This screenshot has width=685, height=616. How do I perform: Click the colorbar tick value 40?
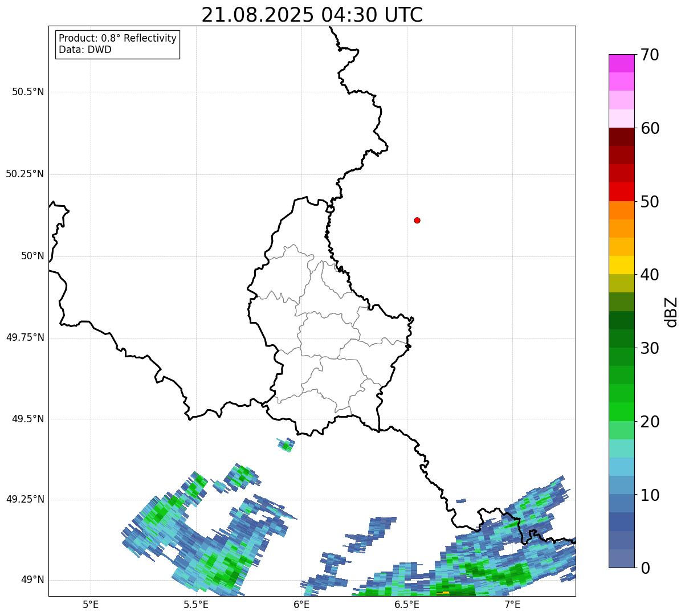pyautogui.click(x=650, y=275)
